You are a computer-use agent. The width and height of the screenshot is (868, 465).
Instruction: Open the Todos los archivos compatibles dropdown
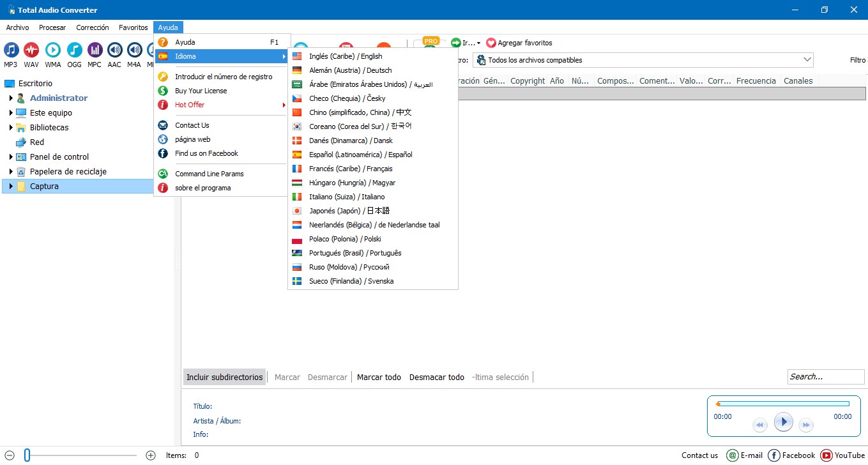[x=807, y=59]
